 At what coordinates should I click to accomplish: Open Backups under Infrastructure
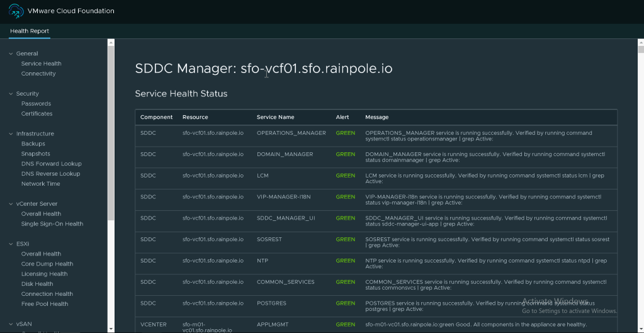33,144
